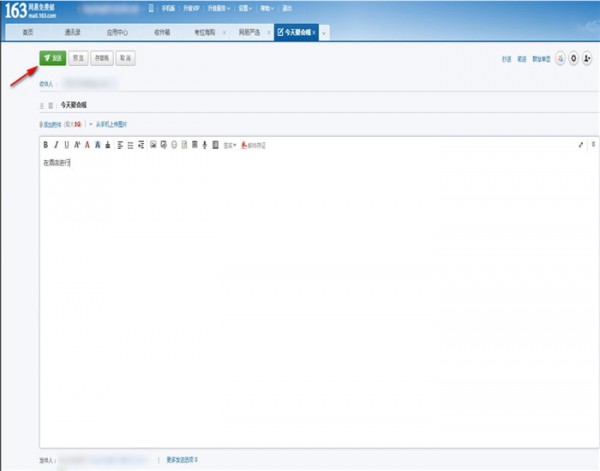Open text background highlight color picker
The image size is (600, 471).
click(x=98, y=145)
